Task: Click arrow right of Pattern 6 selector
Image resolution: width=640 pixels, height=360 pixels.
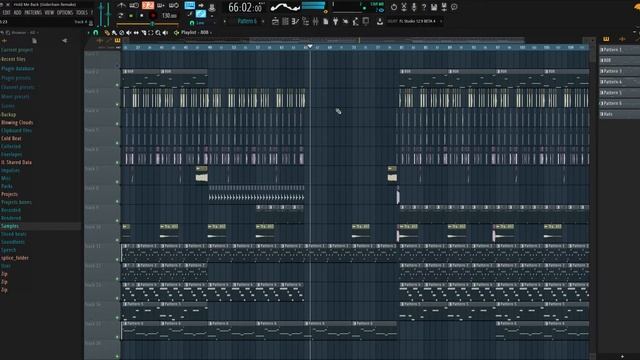Action: tap(263, 21)
